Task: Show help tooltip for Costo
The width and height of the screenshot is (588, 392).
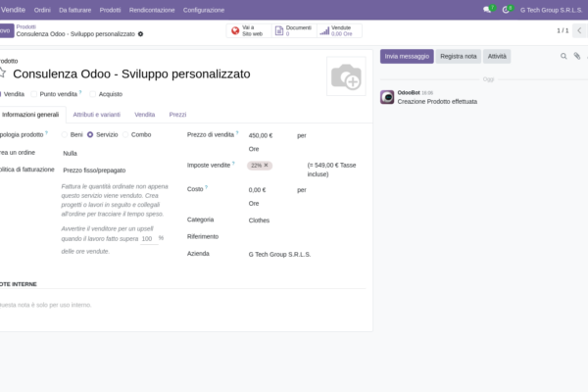Action: pyautogui.click(x=206, y=187)
